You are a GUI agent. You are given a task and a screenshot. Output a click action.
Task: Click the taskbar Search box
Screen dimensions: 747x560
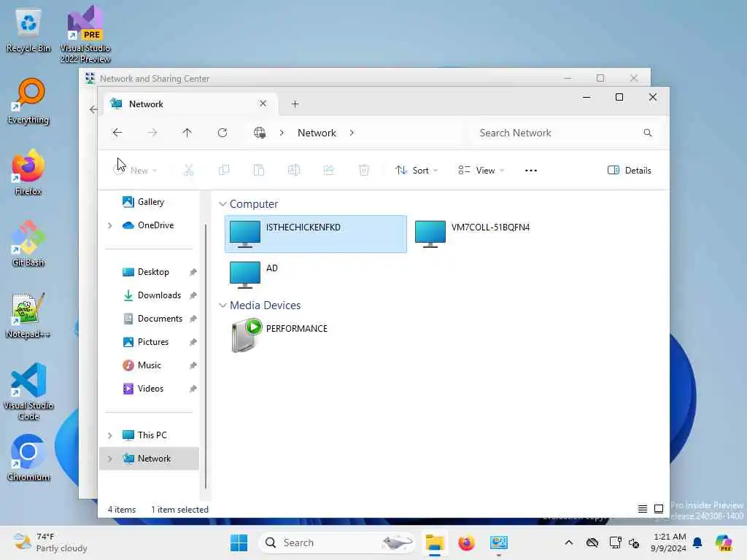coord(337,542)
